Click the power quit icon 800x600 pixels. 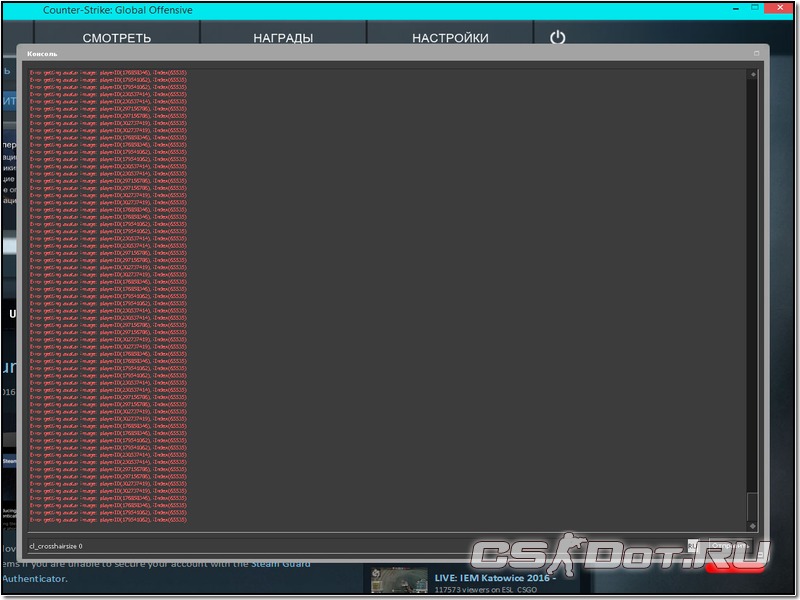(558, 37)
